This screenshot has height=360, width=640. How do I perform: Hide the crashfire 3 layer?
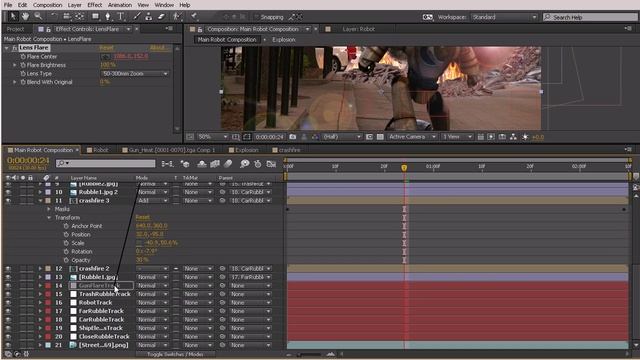8,200
